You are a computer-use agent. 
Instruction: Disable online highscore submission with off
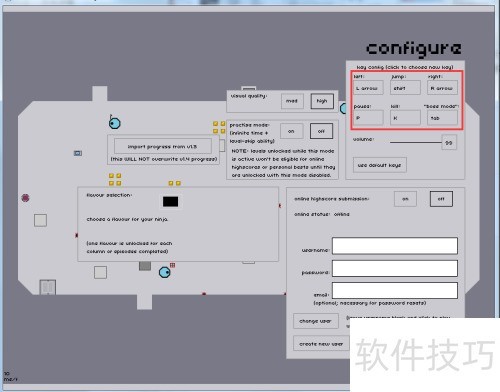click(x=441, y=199)
